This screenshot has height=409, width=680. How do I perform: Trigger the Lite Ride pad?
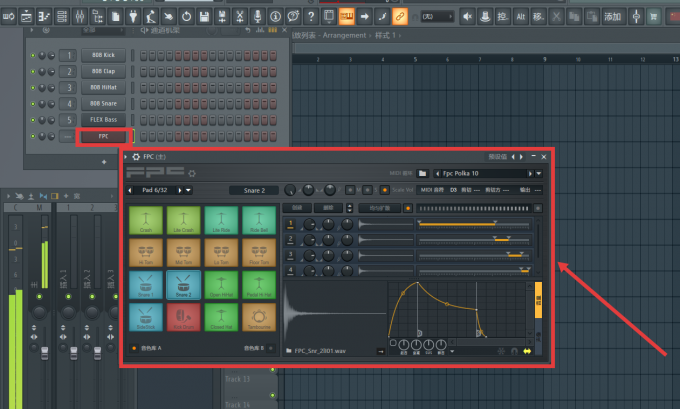tap(221, 220)
